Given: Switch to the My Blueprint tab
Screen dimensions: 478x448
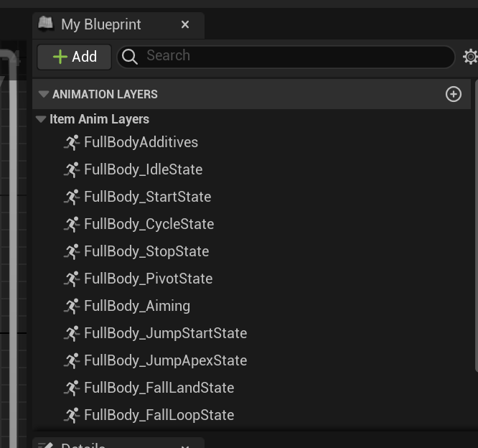Looking at the screenshot, I should [x=100, y=24].
